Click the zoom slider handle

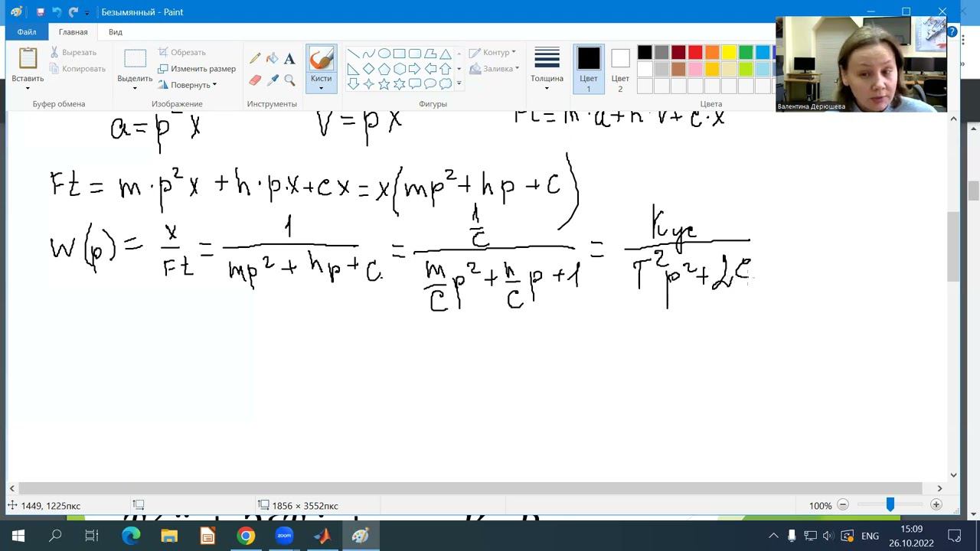coord(890,505)
